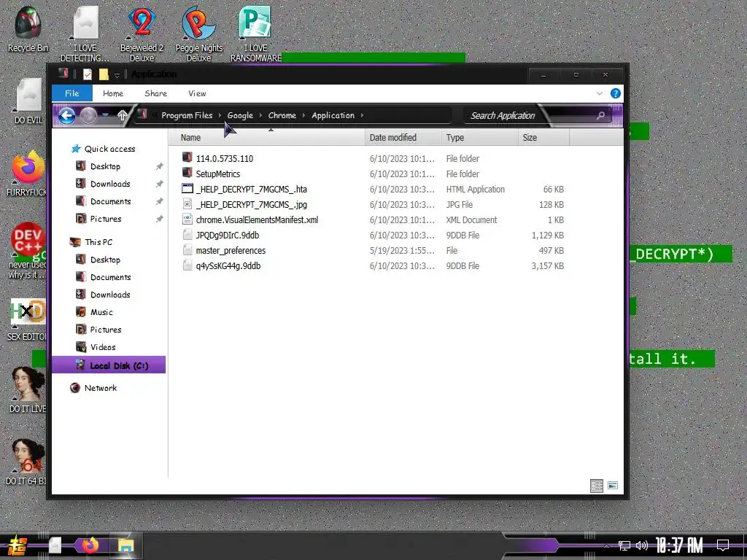Open the recent locations dropdown arrow

105,115
